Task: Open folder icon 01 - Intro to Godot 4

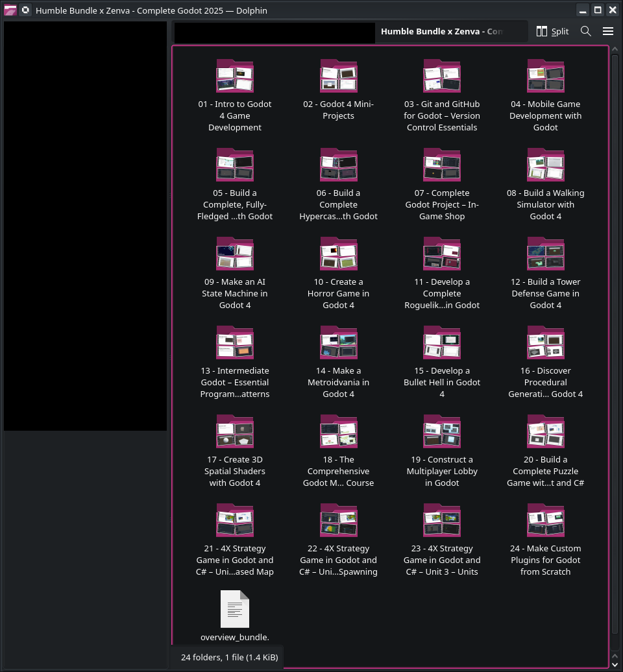Action: point(234,76)
